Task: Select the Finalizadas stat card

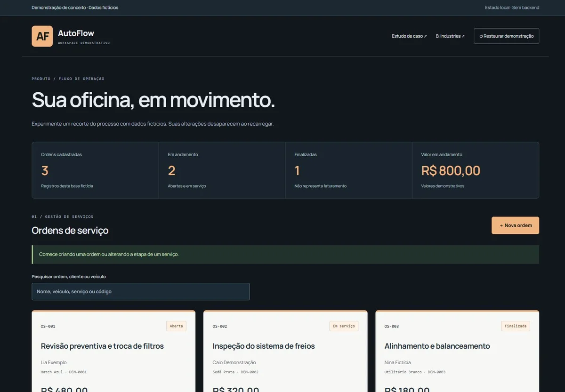Action: pos(348,170)
